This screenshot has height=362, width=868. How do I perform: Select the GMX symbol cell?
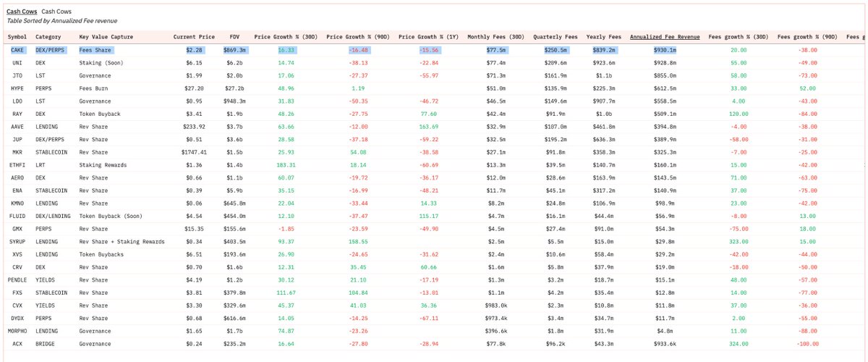[x=18, y=229]
